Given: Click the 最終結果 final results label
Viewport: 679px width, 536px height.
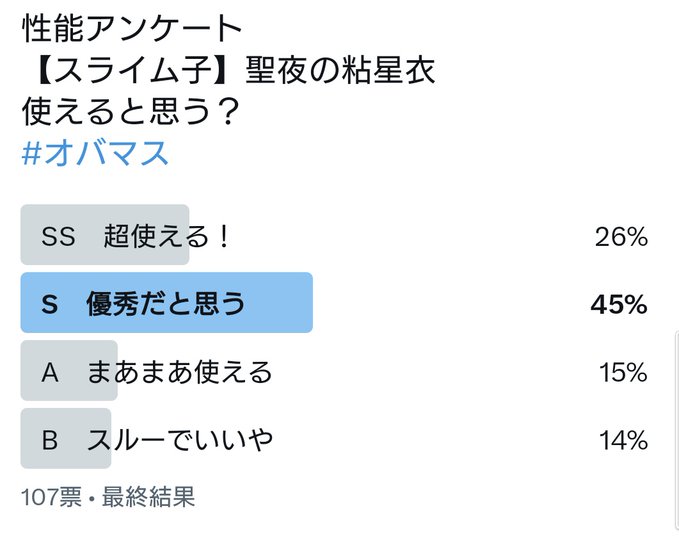Looking at the screenshot, I should point(149,497).
